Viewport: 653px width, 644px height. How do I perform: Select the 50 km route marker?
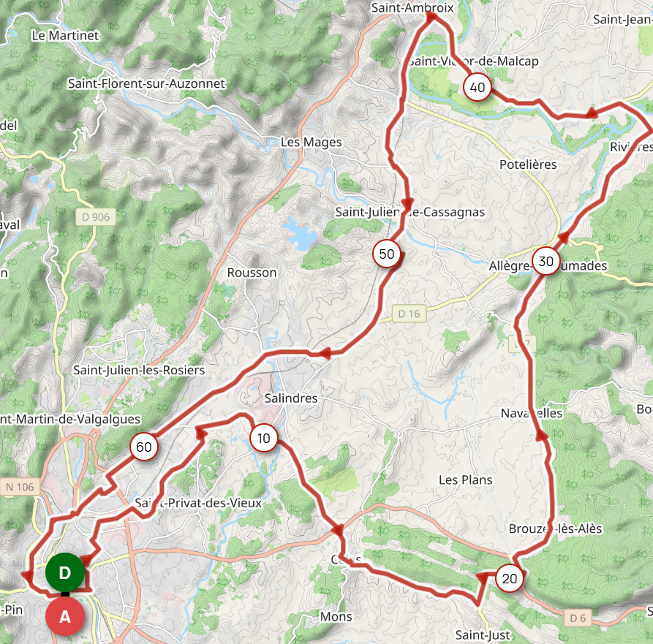387,254
